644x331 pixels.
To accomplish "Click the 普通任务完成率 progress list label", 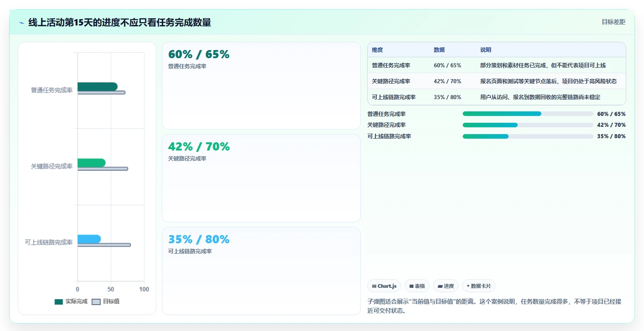I will [386, 114].
